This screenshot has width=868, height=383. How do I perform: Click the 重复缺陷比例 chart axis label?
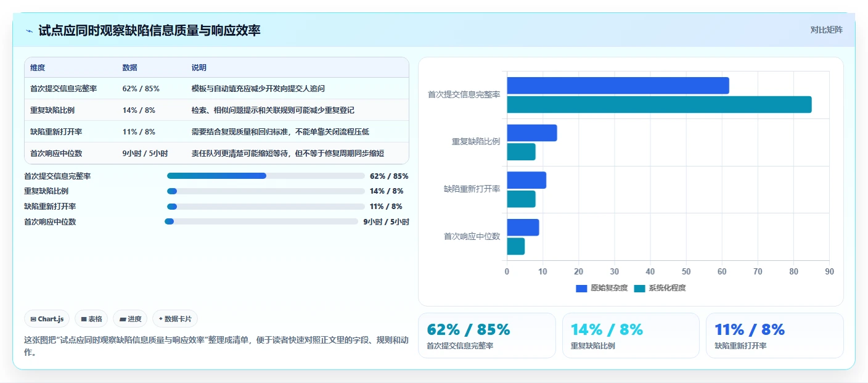point(476,142)
